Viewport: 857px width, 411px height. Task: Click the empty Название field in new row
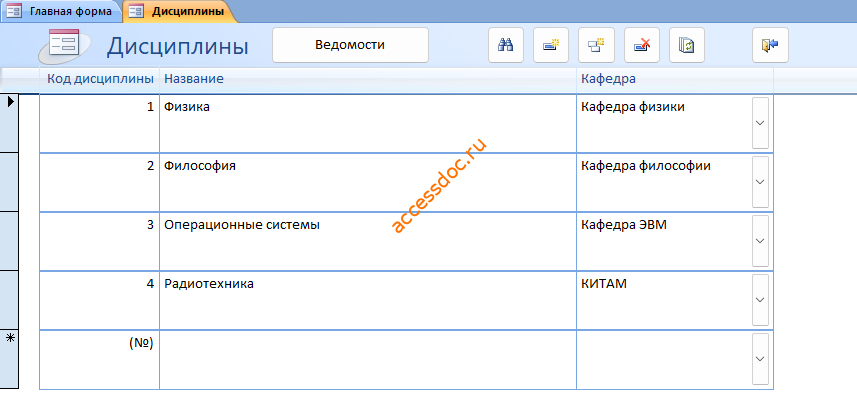pyautogui.click(x=368, y=360)
